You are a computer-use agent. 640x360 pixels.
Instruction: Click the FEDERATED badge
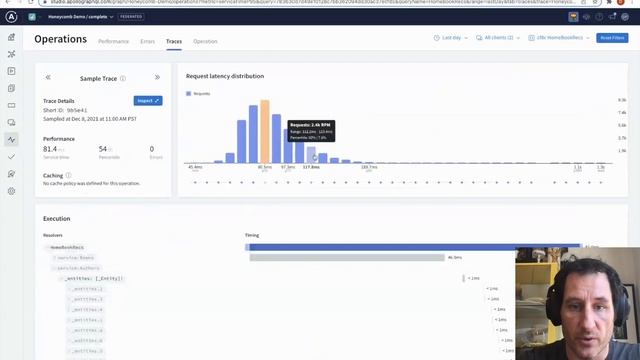[x=131, y=17]
